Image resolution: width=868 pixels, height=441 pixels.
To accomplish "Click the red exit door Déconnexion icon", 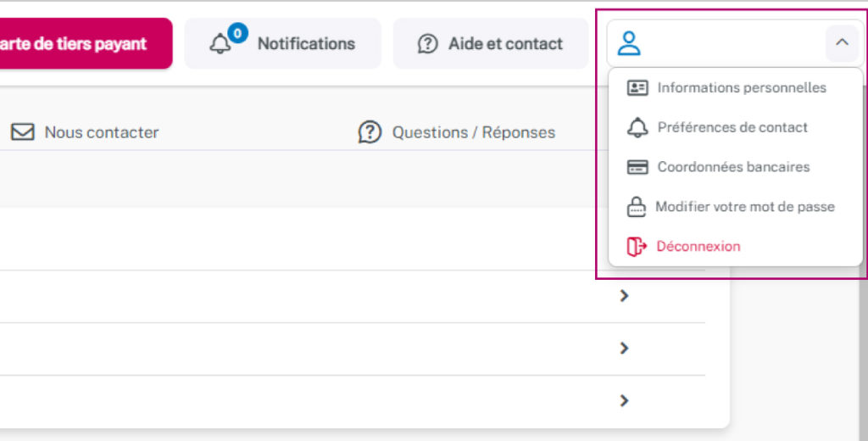I will (x=637, y=247).
